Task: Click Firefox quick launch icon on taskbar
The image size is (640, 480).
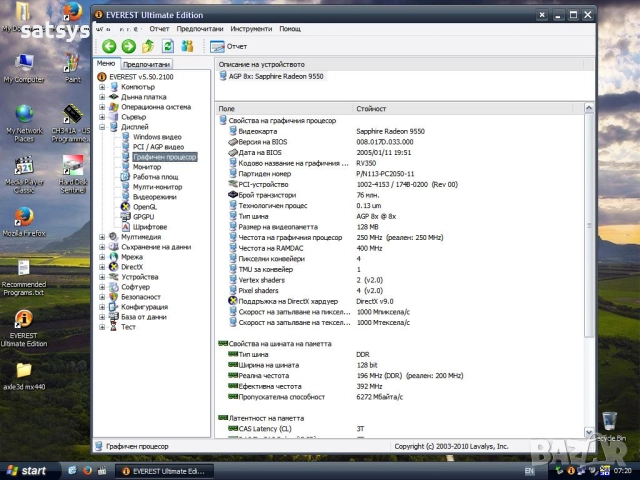Action: tap(87, 471)
